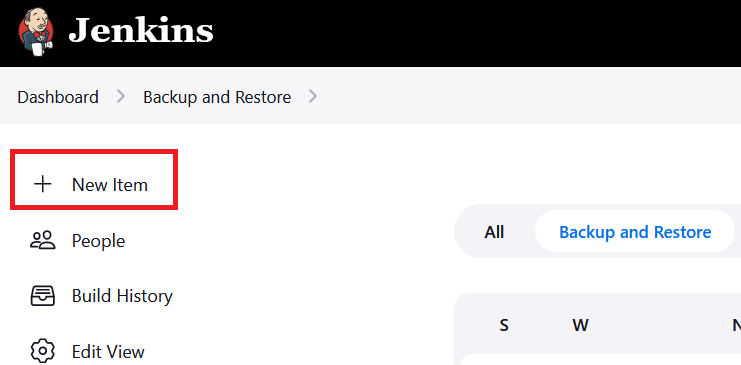Open the People page link
Viewport: 741px width, 365px height.
[x=98, y=241]
